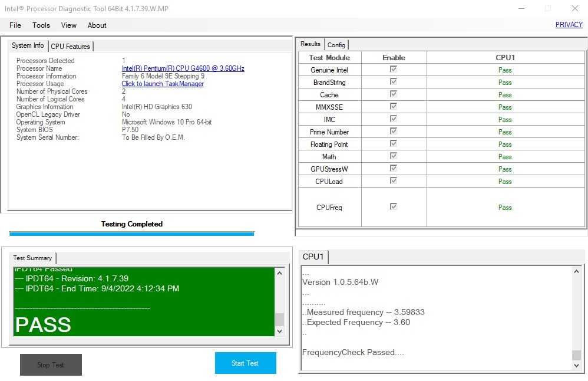
Task: Toggle the CPULoad test checkbox
Action: coord(394,180)
